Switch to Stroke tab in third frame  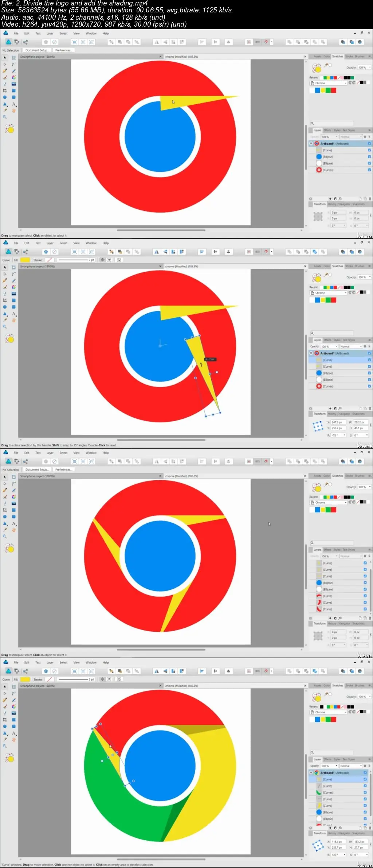pos(349,476)
